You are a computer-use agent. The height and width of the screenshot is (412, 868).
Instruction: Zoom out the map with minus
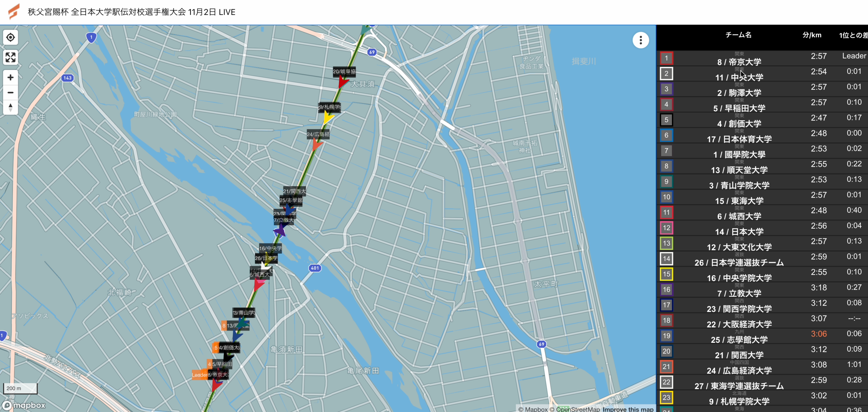pyautogui.click(x=10, y=93)
